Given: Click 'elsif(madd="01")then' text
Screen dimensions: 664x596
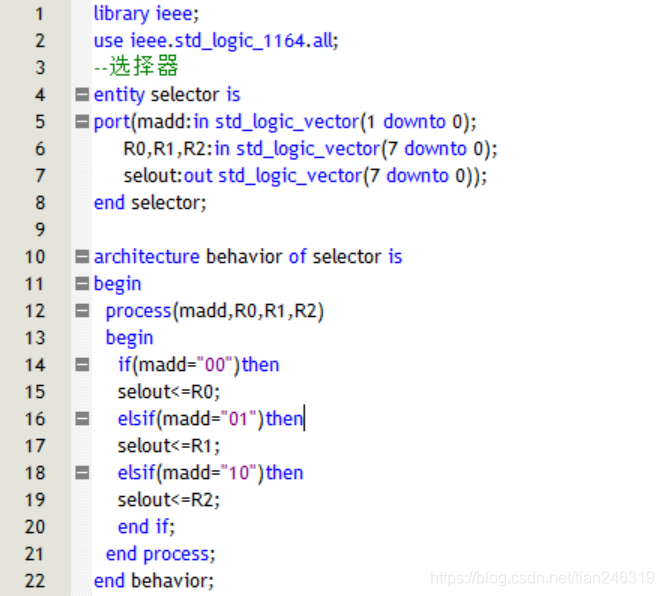Looking at the screenshot, I should [210, 419].
